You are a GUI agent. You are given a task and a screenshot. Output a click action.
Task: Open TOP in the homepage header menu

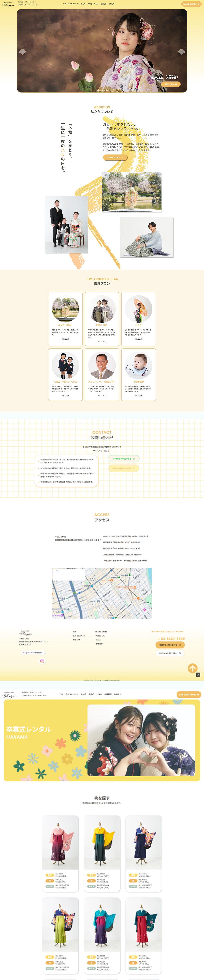click(65, 4)
